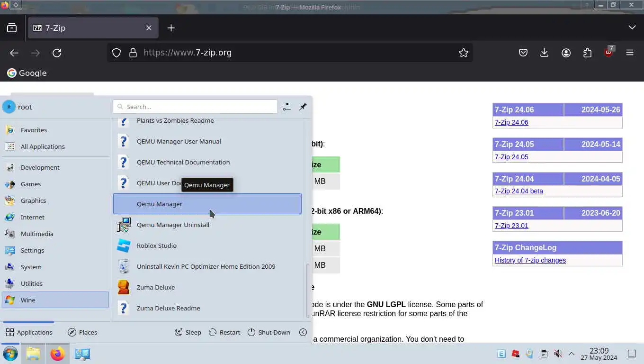Reload the 7-zip page

point(57,53)
